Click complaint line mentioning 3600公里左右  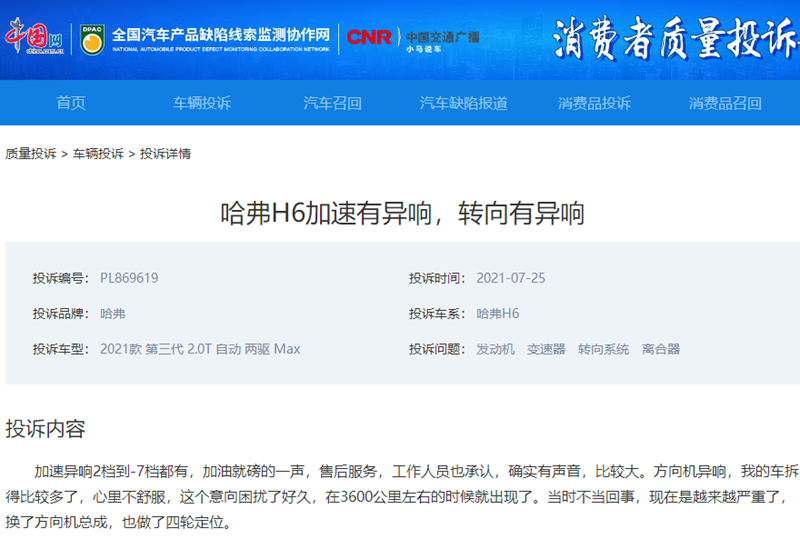click(x=398, y=497)
